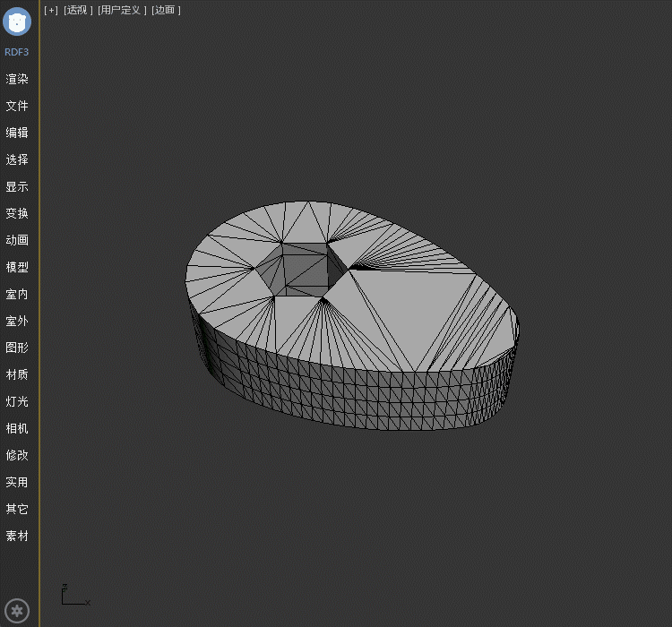Open the 相机 camera menu
Screen dimensions: 672x627
(17, 428)
